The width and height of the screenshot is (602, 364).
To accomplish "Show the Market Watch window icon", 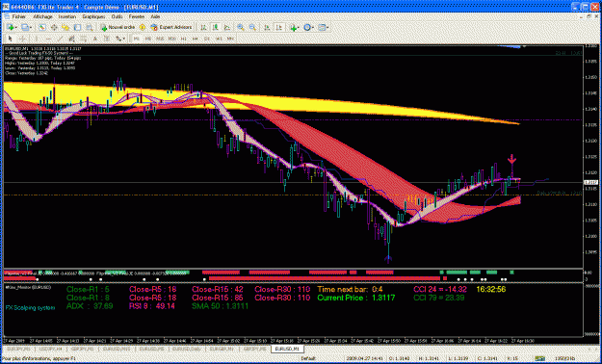I will tap(41, 27).
